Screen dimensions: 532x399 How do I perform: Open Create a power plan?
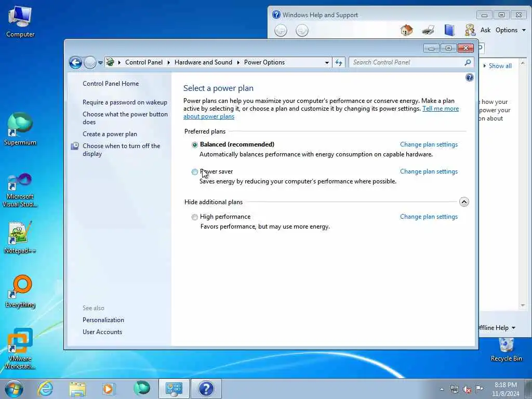110,134
